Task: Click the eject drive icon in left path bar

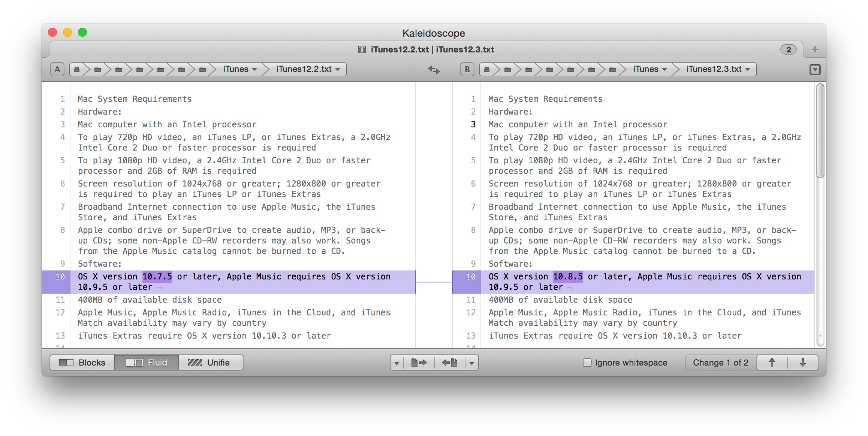Action: click(x=77, y=69)
